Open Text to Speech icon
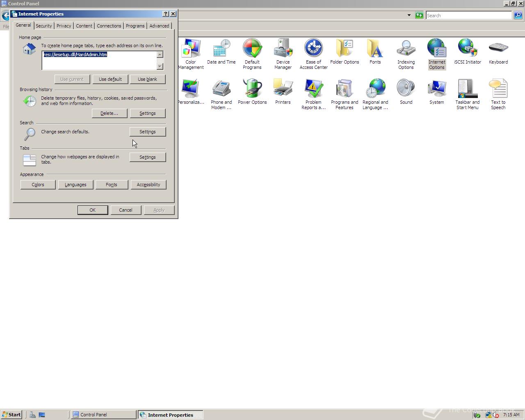The image size is (525, 420). [x=498, y=94]
